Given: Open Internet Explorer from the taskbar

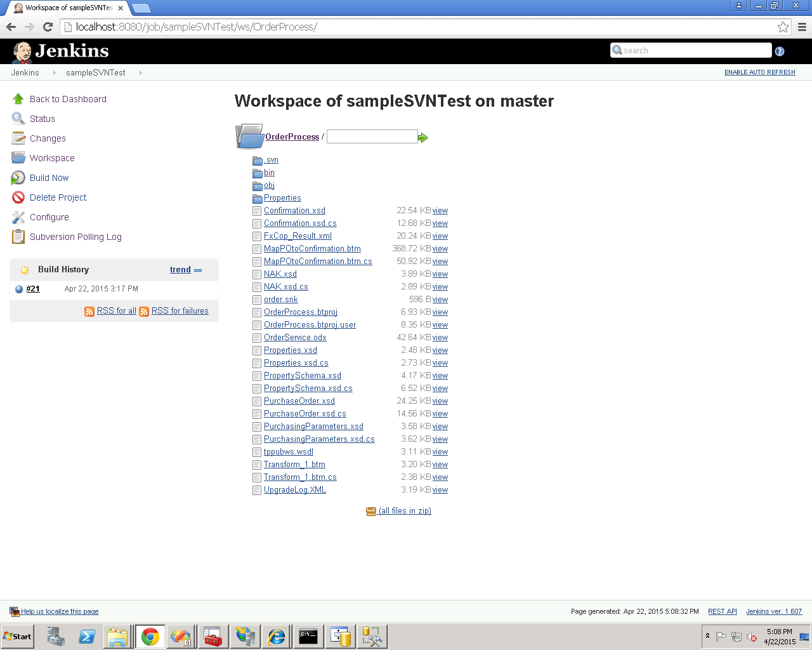Looking at the screenshot, I should (277, 637).
